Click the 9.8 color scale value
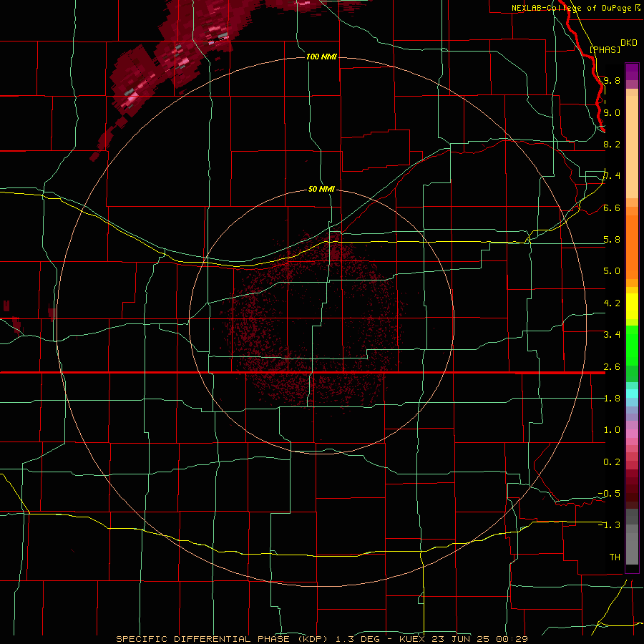This screenshot has width=644, height=644. [x=612, y=80]
